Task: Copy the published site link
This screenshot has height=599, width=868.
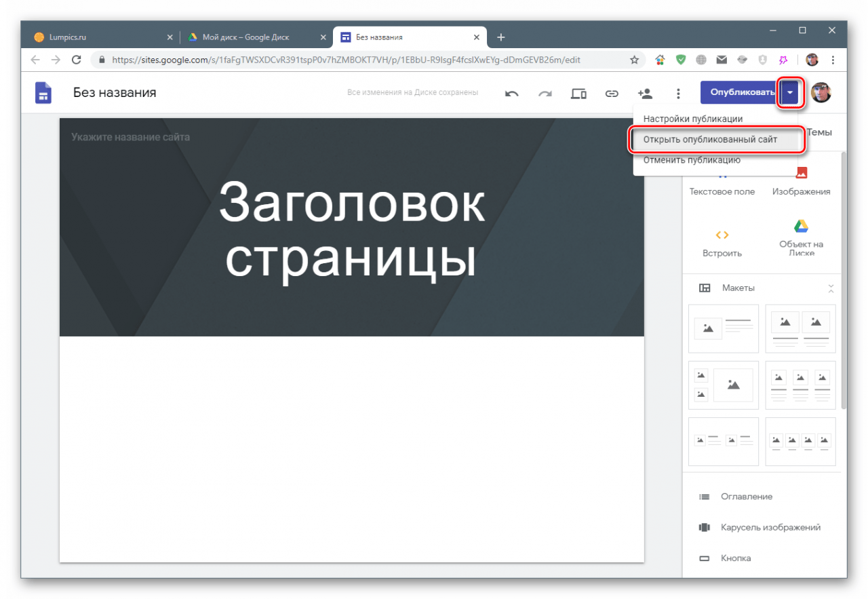Action: (x=612, y=94)
